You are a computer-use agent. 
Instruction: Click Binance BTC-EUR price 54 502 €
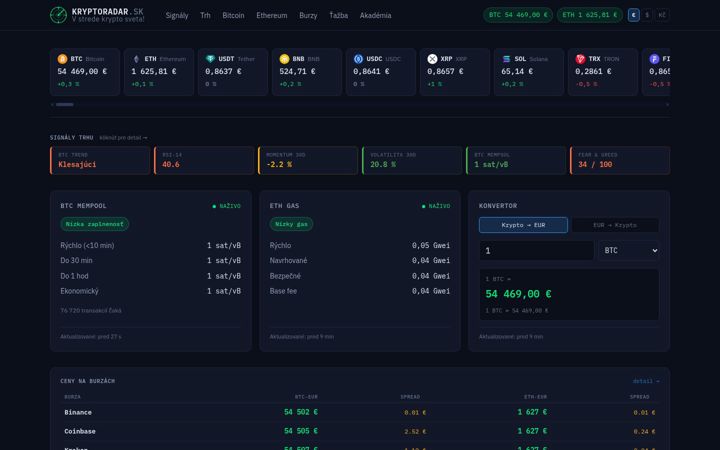tap(301, 412)
